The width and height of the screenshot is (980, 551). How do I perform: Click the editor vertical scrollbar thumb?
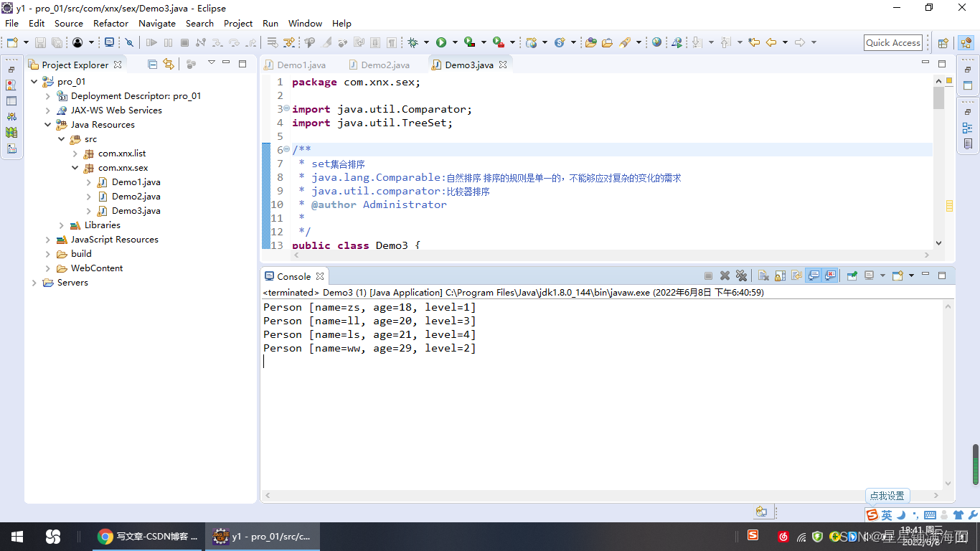coord(938,98)
